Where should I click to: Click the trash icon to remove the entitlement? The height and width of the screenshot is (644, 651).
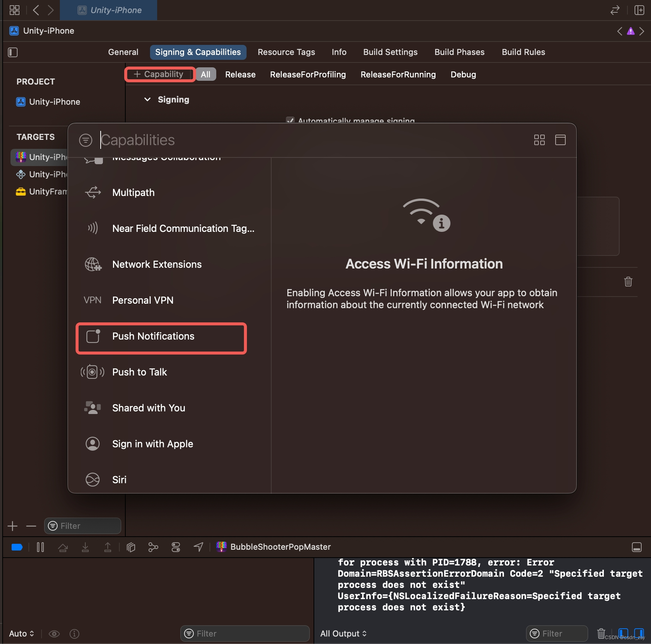tap(628, 282)
